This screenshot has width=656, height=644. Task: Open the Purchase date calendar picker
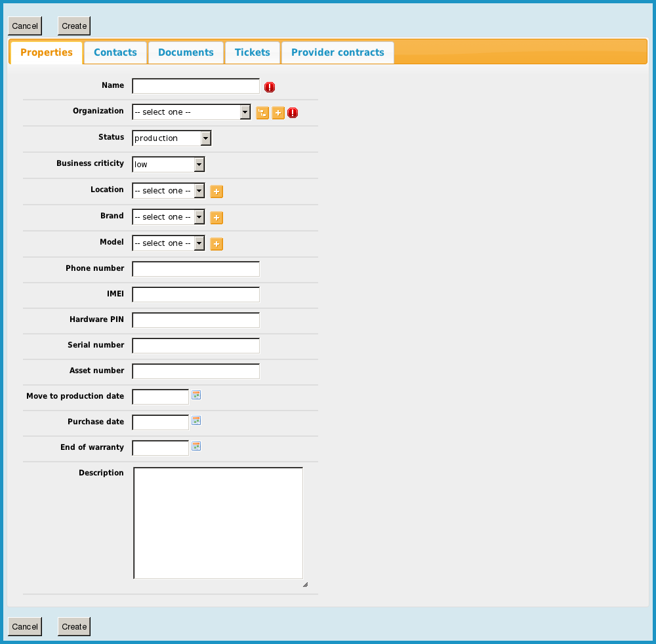tap(196, 420)
